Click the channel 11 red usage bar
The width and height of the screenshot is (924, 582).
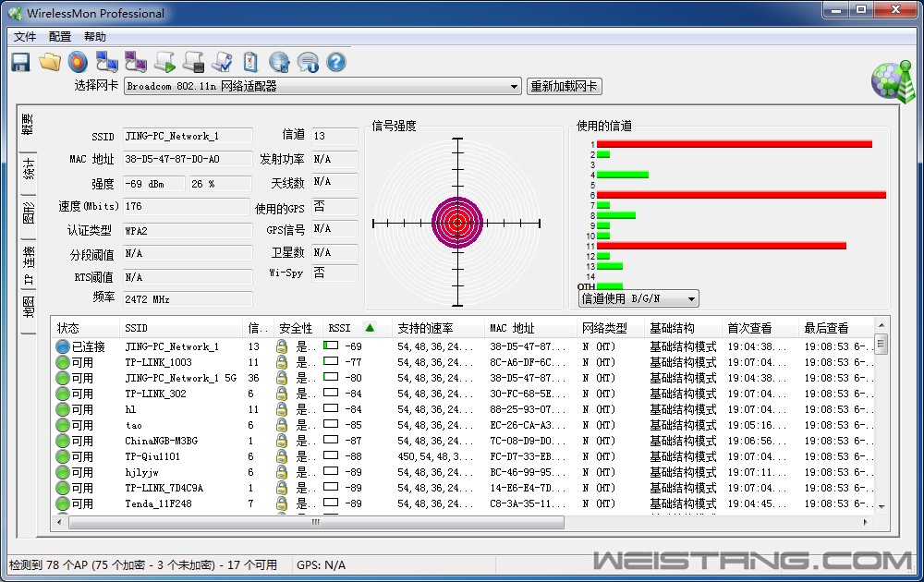point(722,246)
